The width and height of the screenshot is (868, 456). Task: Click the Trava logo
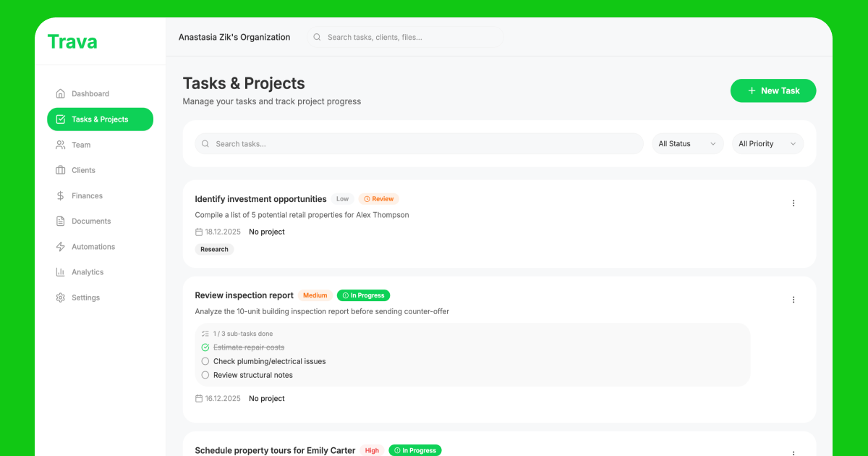[72, 42]
